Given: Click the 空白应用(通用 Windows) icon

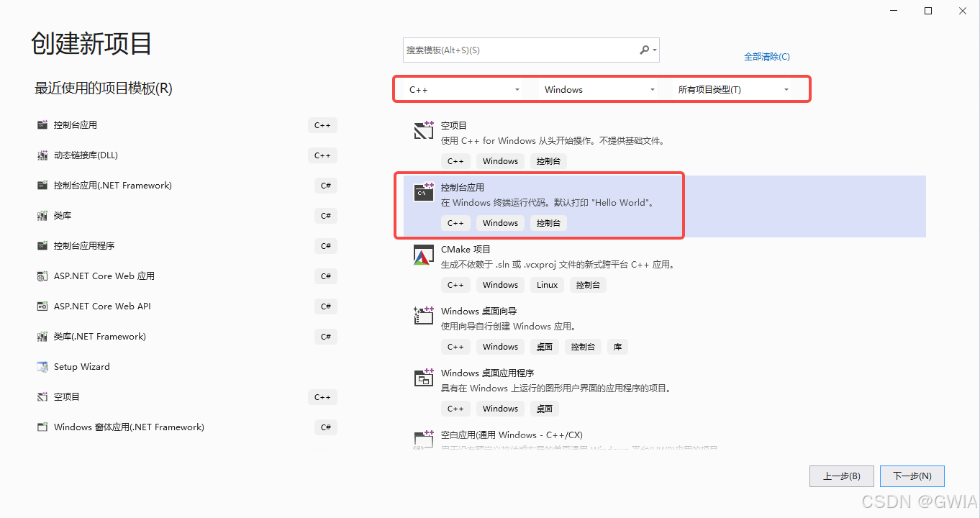Looking at the screenshot, I should 424,440.
